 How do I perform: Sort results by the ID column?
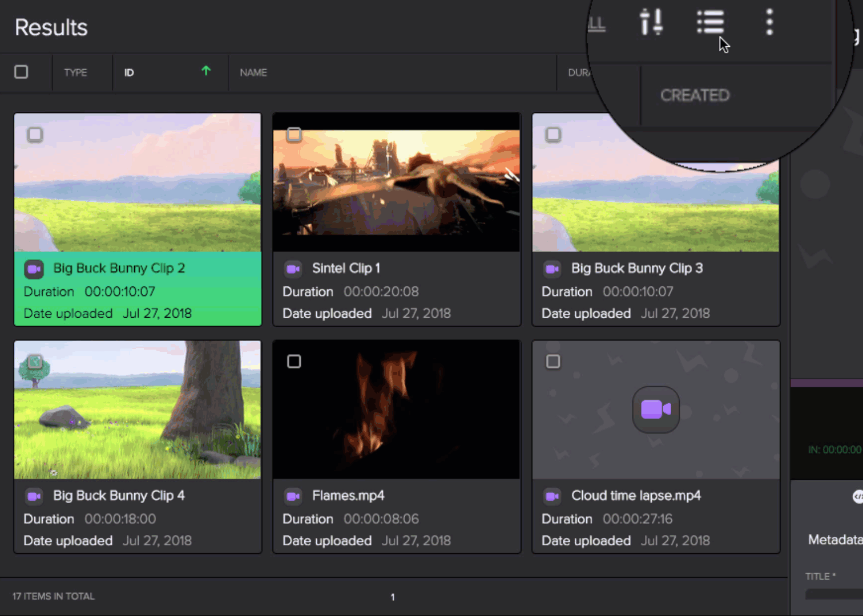(130, 72)
